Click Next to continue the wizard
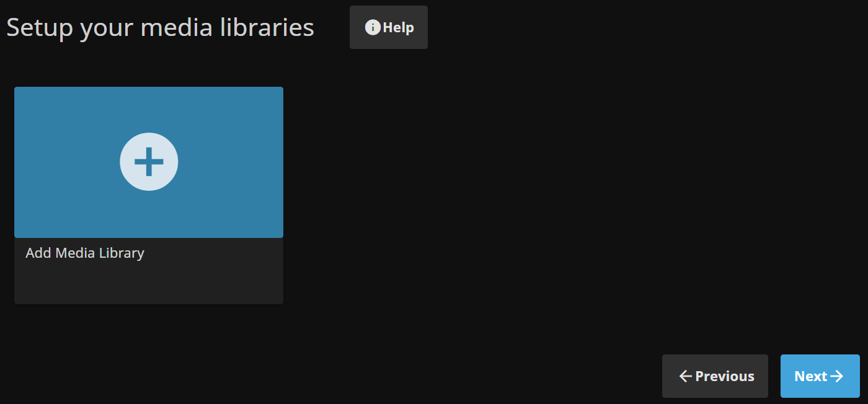 (x=820, y=376)
